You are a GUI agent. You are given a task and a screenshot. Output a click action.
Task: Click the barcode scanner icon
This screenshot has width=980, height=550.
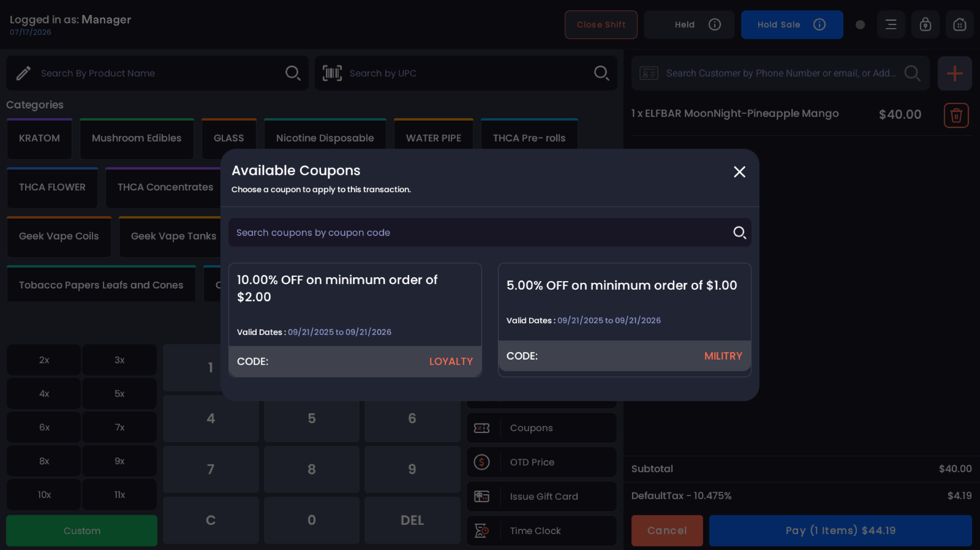tap(332, 73)
